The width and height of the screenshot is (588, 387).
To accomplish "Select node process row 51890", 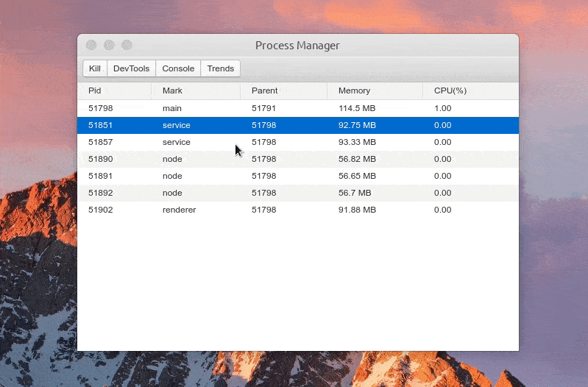I will pos(298,159).
